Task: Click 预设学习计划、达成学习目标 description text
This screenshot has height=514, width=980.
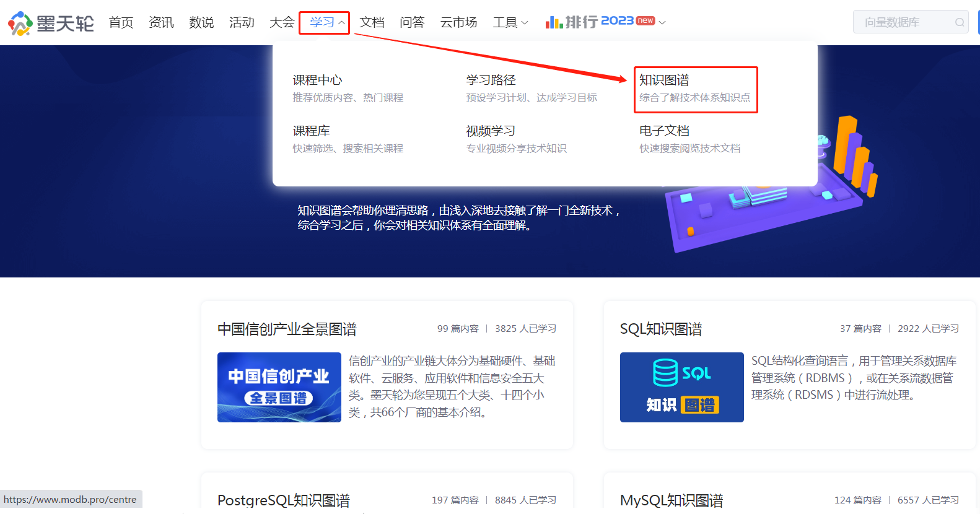Action: click(x=532, y=98)
